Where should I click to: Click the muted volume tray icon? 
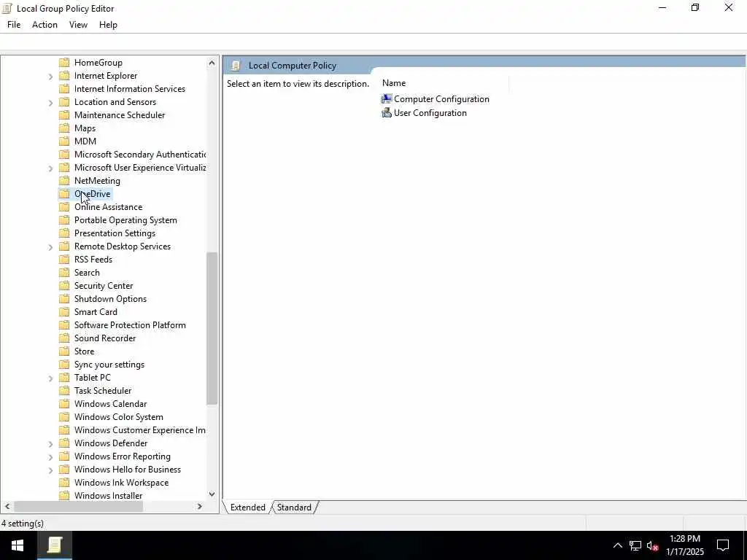(x=652, y=545)
